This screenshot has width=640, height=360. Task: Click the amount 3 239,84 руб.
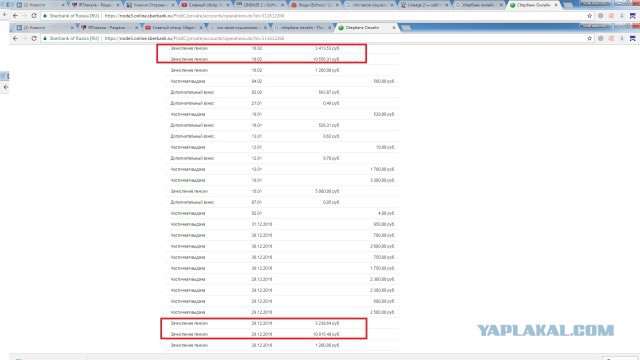[327, 323]
